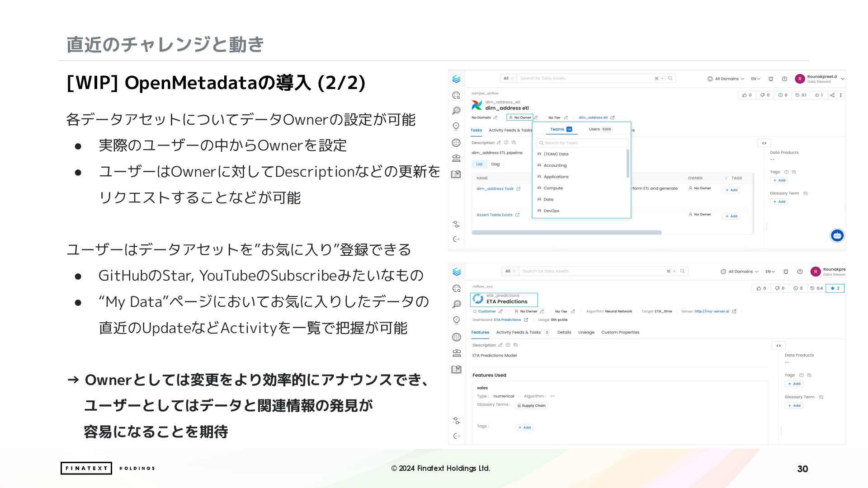Expand All Domains dropdown on dim_address etl page
The image size is (868, 488).
[x=726, y=79]
